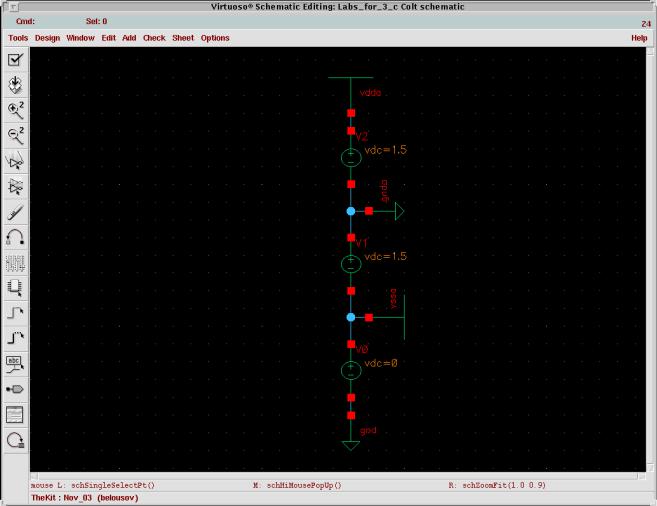This screenshot has height=506, width=657.
Task: Click the red pin square on vssa wire
Action: click(369, 318)
